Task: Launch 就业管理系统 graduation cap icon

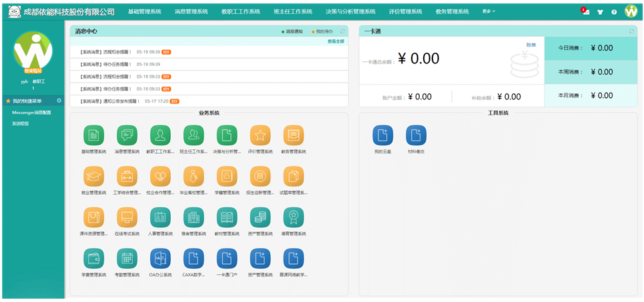Action: [93, 177]
